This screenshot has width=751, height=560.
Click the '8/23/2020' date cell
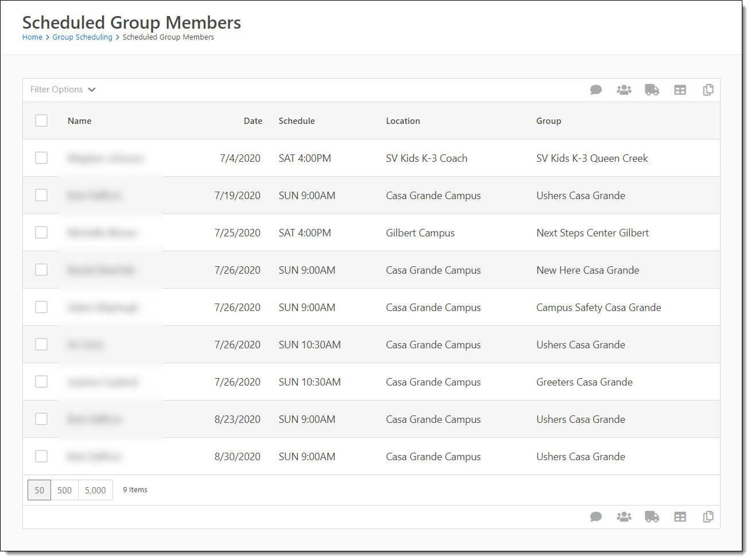[x=238, y=419]
